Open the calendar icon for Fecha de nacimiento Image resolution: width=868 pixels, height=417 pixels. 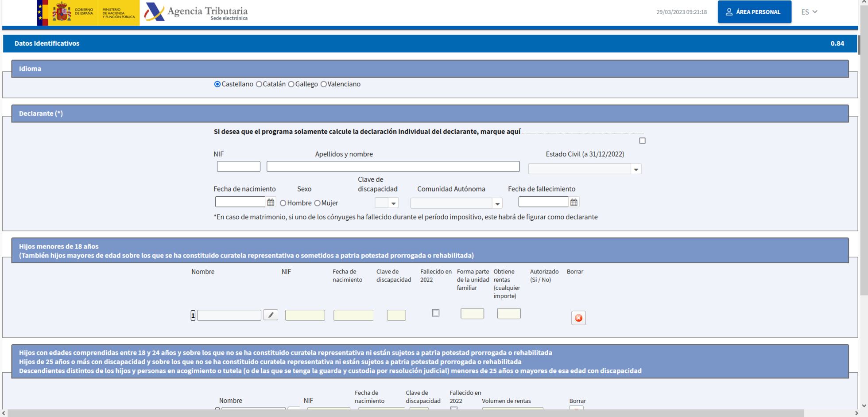click(x=271, y=203)
